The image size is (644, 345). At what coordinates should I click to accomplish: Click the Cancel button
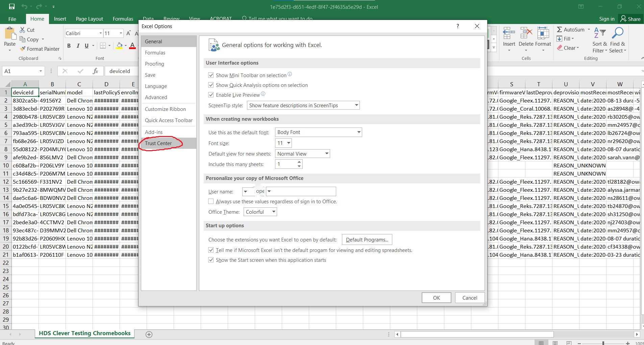[x=470, y=298]
